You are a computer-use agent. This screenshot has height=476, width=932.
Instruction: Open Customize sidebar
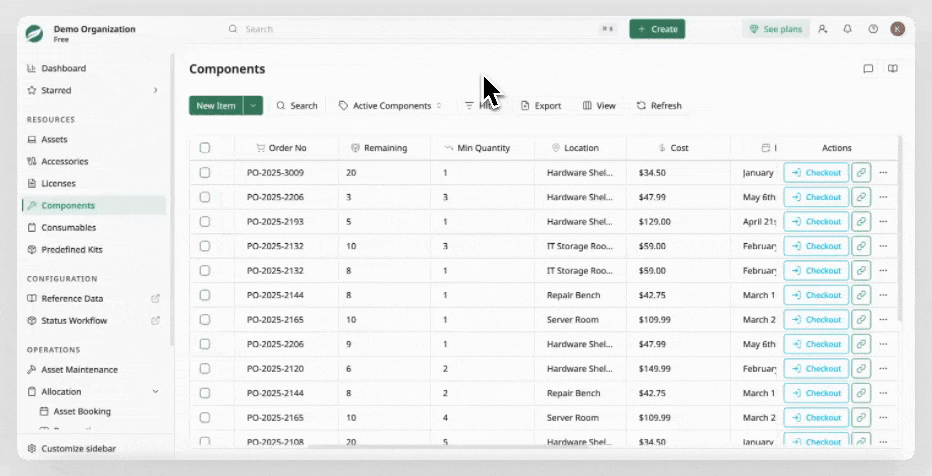click(71, 449)
